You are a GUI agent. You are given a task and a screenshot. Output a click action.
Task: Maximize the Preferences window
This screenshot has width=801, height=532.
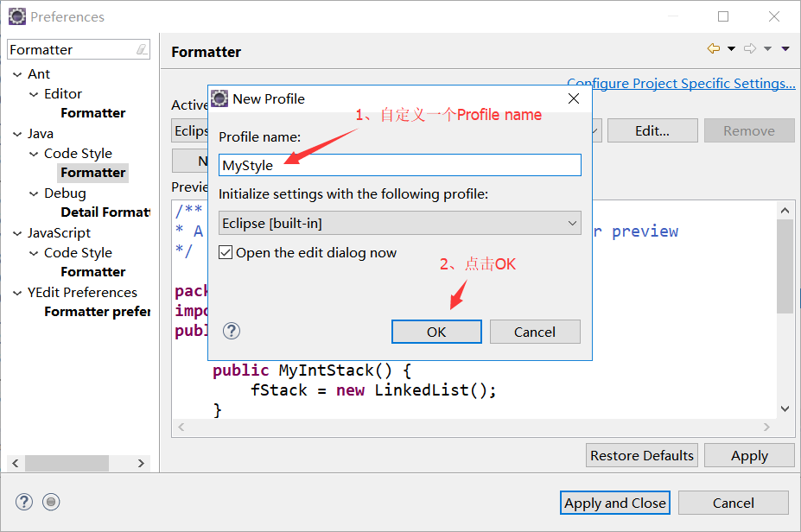[x=723, y=16]
